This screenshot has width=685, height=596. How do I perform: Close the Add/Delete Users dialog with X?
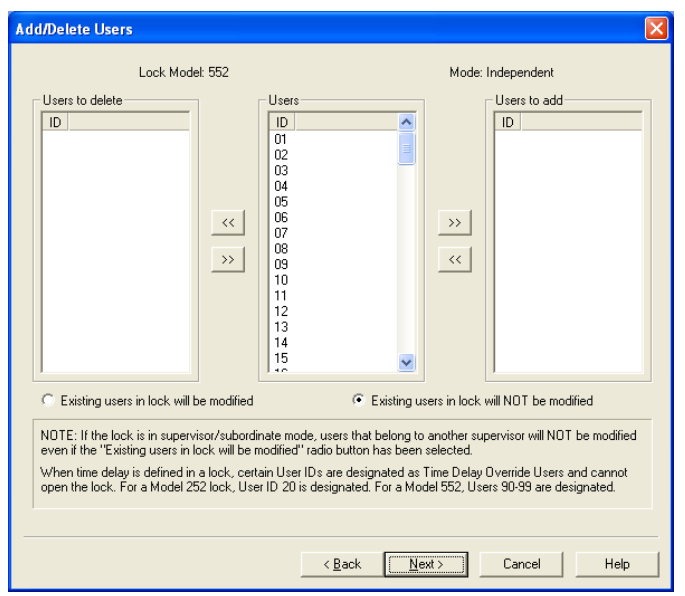click(656, 29)
